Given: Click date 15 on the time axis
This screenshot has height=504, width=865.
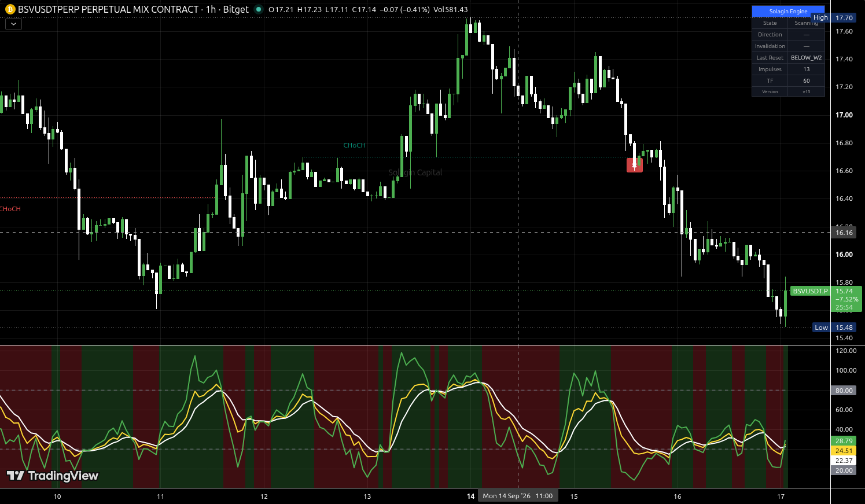Looking at the screenshot, I should click(x=574, y=496).
